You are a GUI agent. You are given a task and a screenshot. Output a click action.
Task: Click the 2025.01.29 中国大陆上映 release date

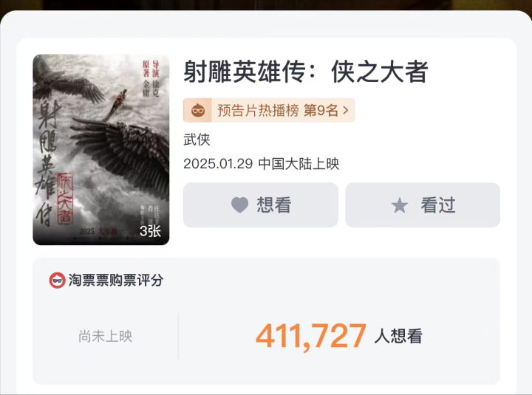(x=262, y=164)
